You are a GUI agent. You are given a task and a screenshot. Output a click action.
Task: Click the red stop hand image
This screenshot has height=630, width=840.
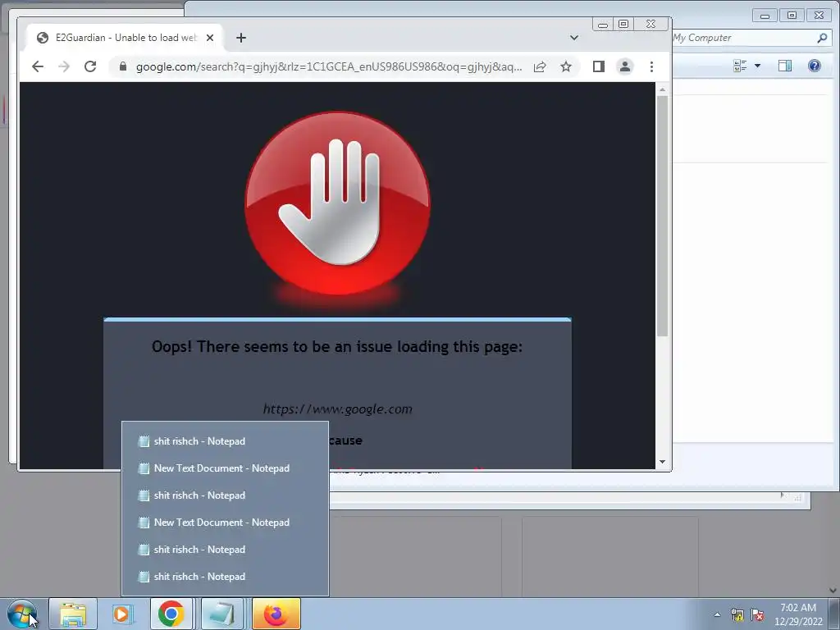(337, 203)
